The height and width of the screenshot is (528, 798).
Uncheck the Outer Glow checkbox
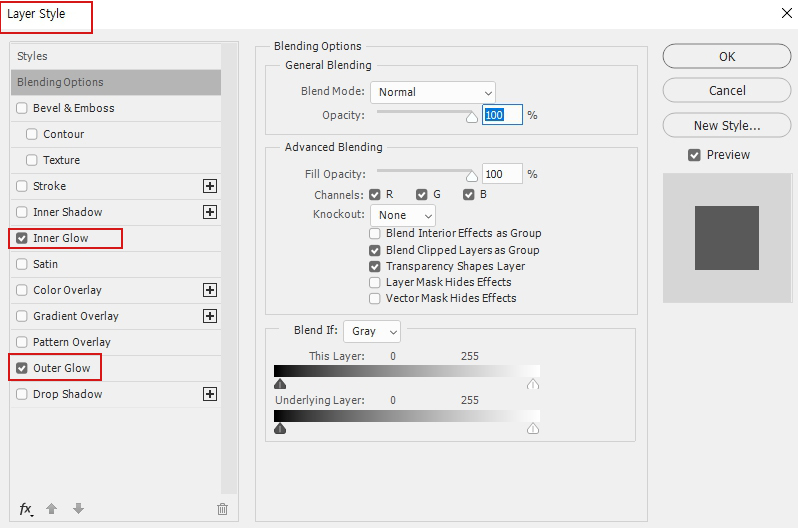[x=21, y=368]
